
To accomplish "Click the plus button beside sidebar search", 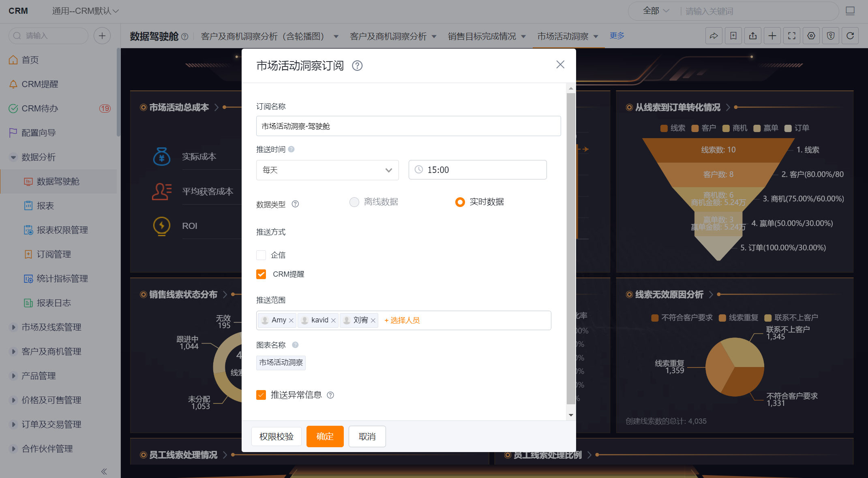I will (102, 36).
